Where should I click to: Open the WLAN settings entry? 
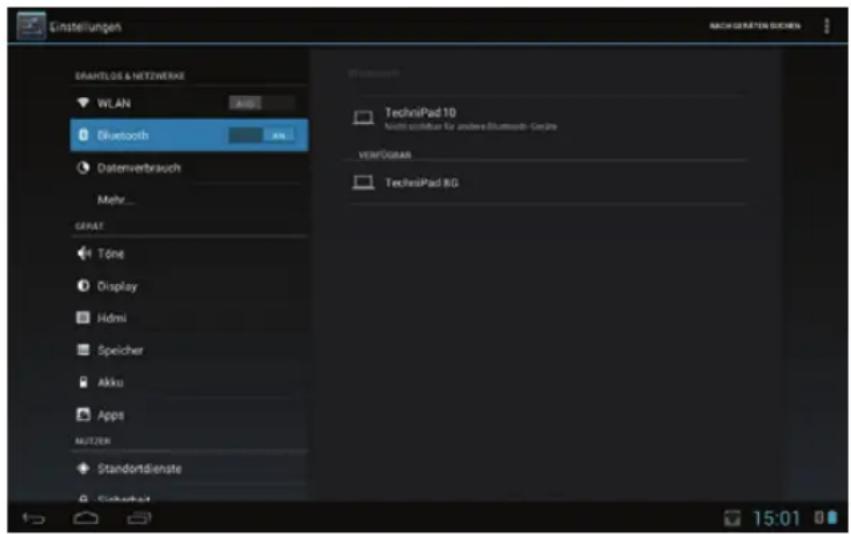(189, 103)
